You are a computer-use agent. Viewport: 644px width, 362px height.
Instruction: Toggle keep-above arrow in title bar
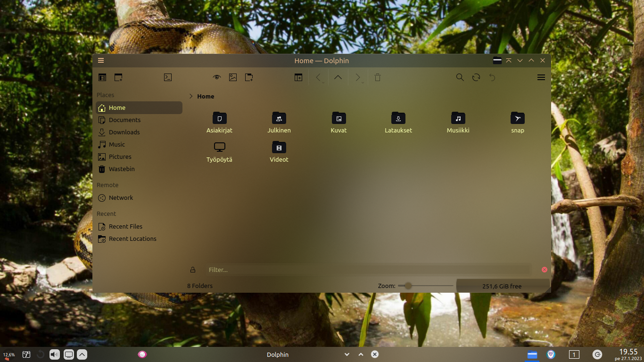tap(509, 60)
